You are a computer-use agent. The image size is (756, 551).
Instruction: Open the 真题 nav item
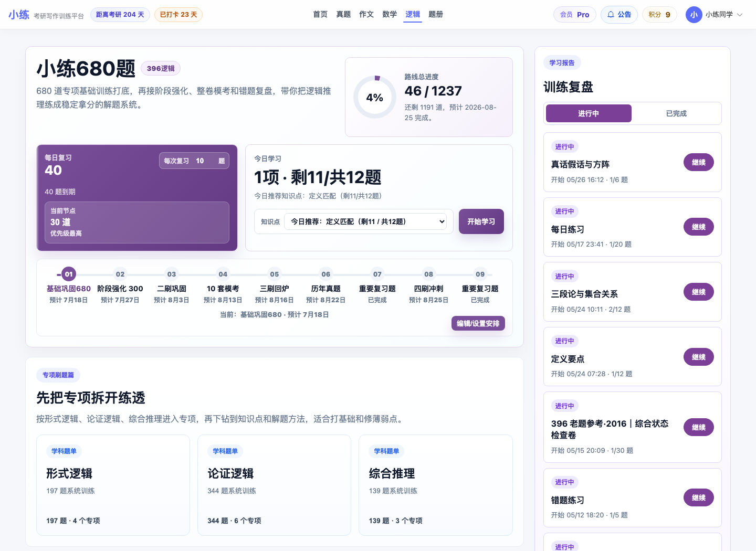[x=343, y=15]
